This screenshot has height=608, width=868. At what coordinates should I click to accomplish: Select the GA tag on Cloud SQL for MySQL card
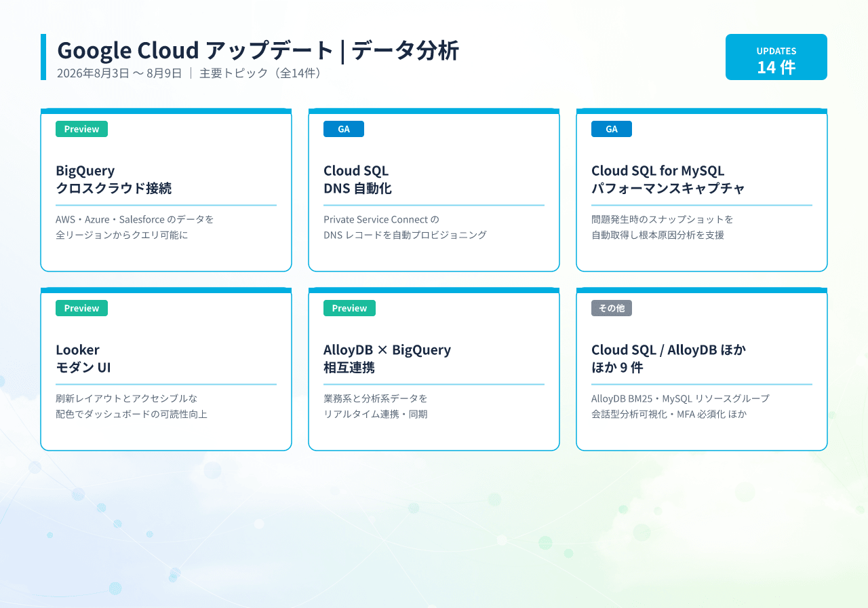tap(612, 129)
